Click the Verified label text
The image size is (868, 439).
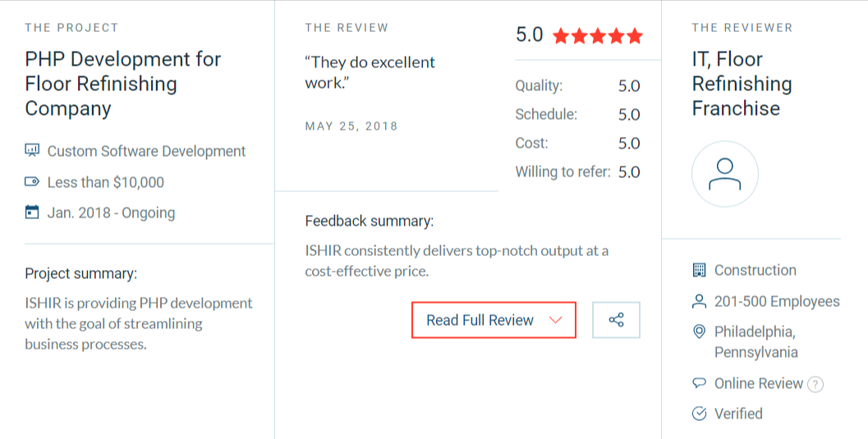coord(738,414)
